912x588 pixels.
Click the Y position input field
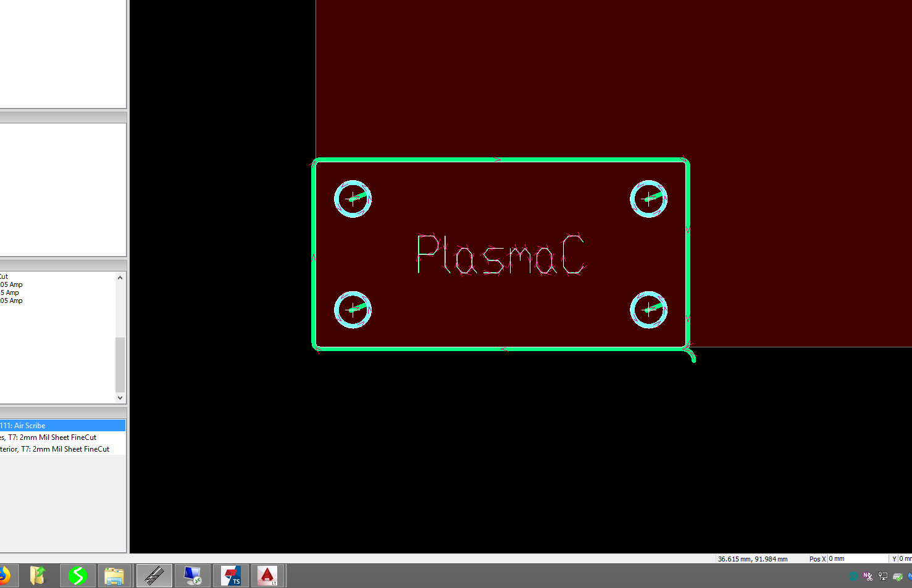[905, 559]
